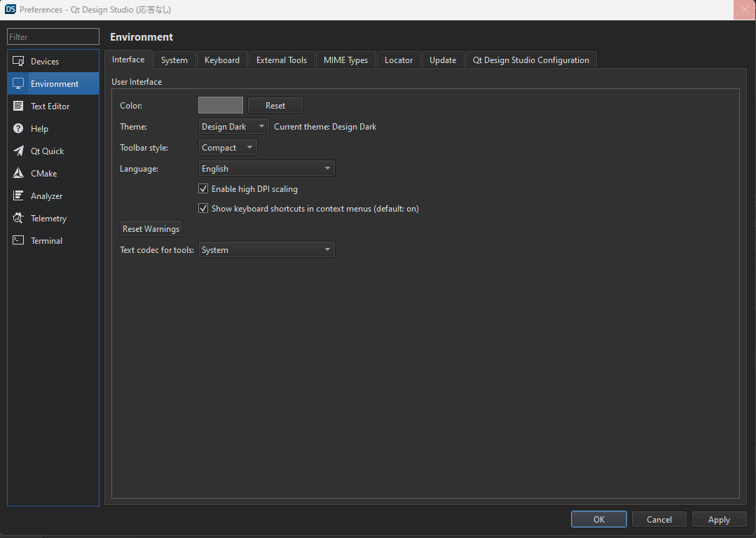Click the Reset Warnings button
This screenshot has height=538, width=756.
point(151,228)
